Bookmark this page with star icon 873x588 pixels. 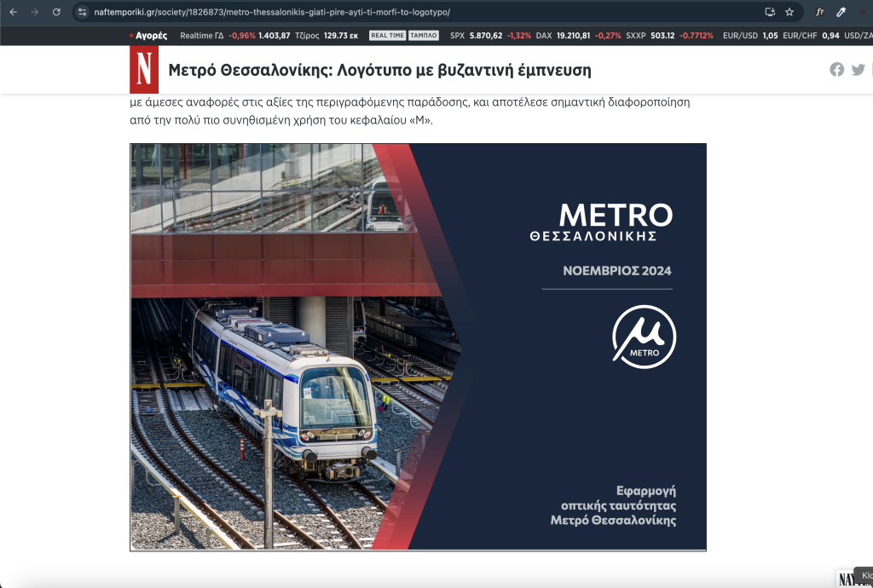[789, 12]
